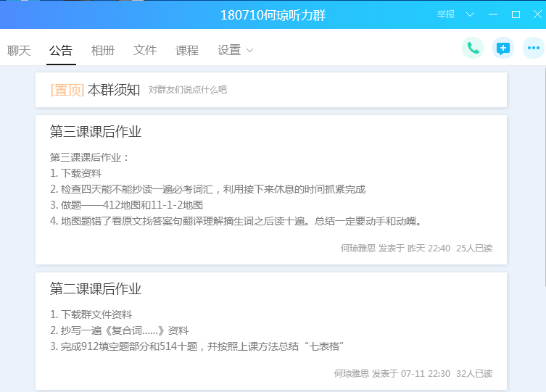This screenshot has width=546, height=392.
Task: Open the pinned 本群须知 announcement
Action: click(x=271, y=90)
